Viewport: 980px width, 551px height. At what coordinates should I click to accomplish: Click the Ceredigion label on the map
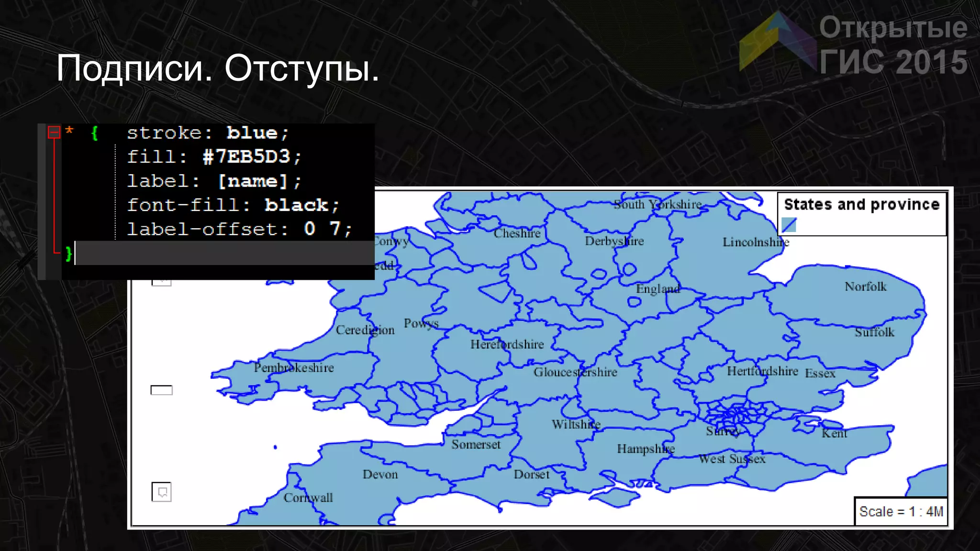(365, 330)
